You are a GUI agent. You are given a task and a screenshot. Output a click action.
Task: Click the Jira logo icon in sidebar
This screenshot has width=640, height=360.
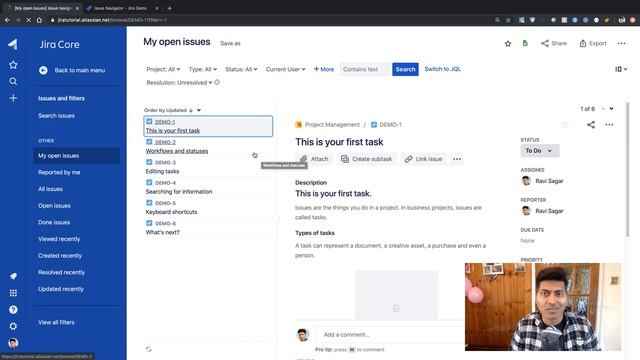click(x=13, y=44)
